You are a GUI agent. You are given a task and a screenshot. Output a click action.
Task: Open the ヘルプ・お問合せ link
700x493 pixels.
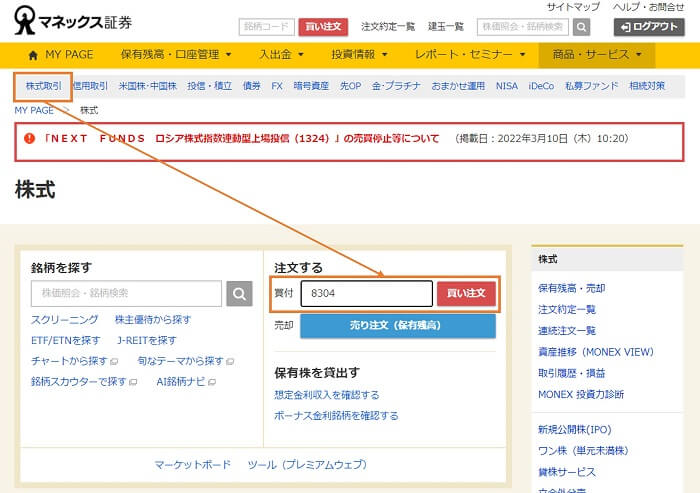tap(648, 7)
